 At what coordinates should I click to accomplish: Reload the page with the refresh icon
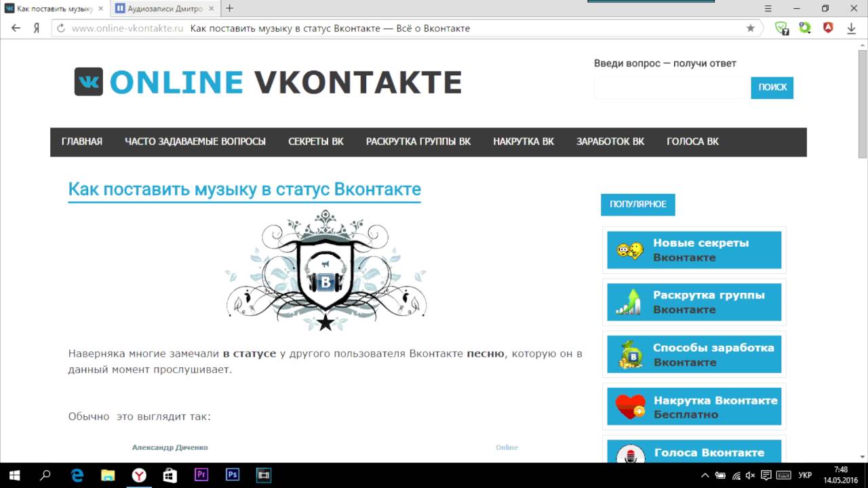coord(61,28)
